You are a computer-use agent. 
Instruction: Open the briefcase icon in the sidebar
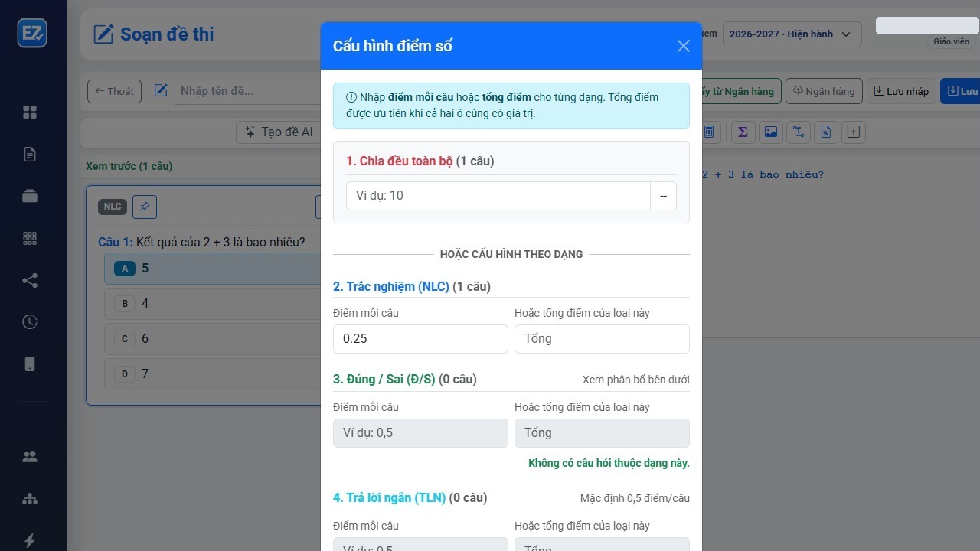[30, 196]
